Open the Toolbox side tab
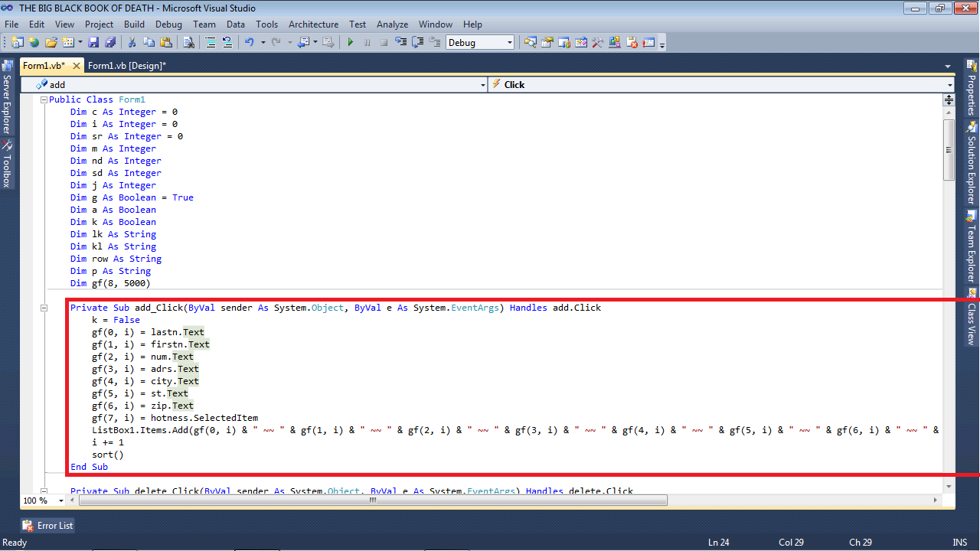Viewport: 980px width, 551px height. click(x=7, y=163)
